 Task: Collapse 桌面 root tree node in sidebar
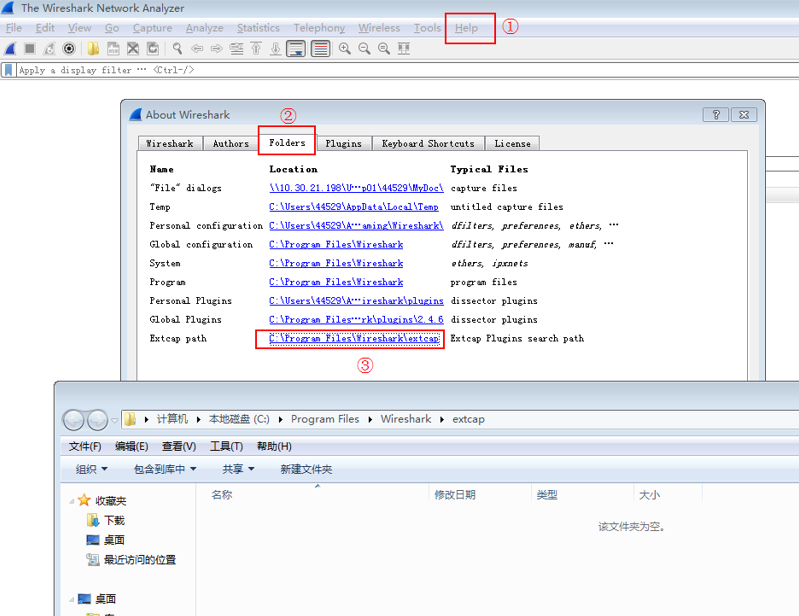(x=71, y=599)
